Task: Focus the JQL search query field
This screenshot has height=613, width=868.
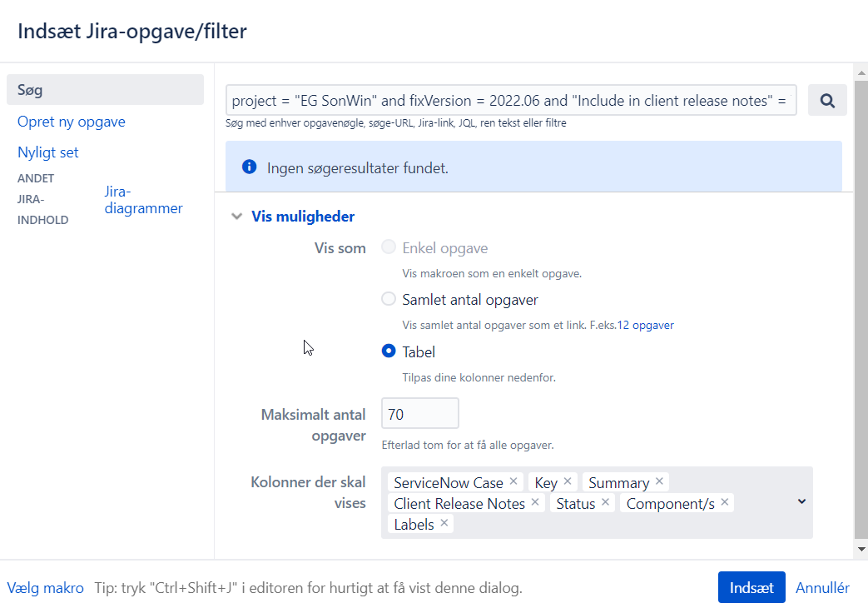Action: pos(511,100)
